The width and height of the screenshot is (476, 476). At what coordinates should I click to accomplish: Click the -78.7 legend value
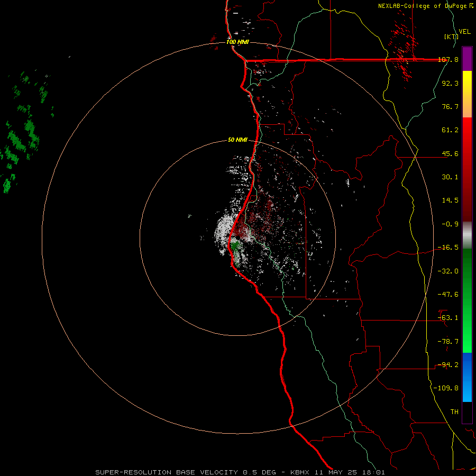click(448, 342)
